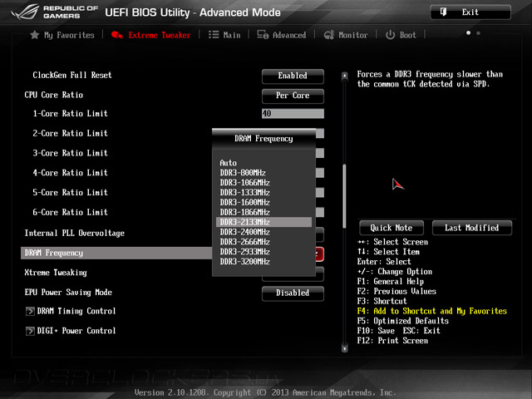Select the 4-Core Ratio Limit label
The height and width of the screenshot is (399, 532).
70,173
